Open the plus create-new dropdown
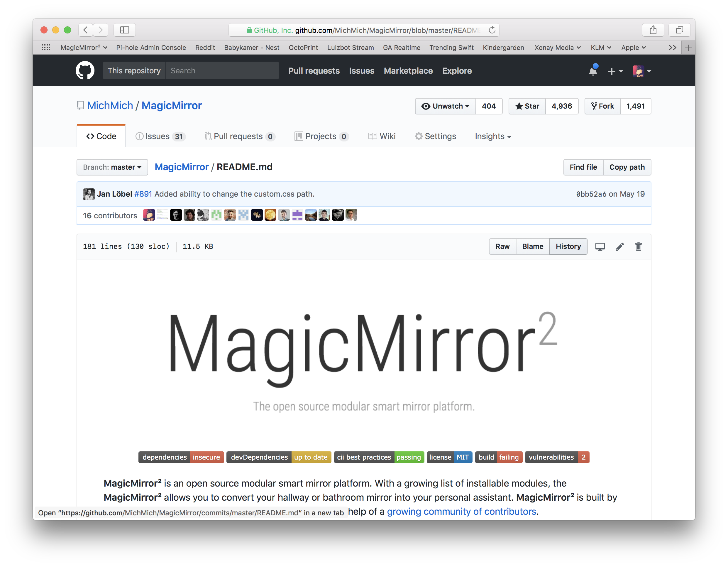 (x=615, y=71)
